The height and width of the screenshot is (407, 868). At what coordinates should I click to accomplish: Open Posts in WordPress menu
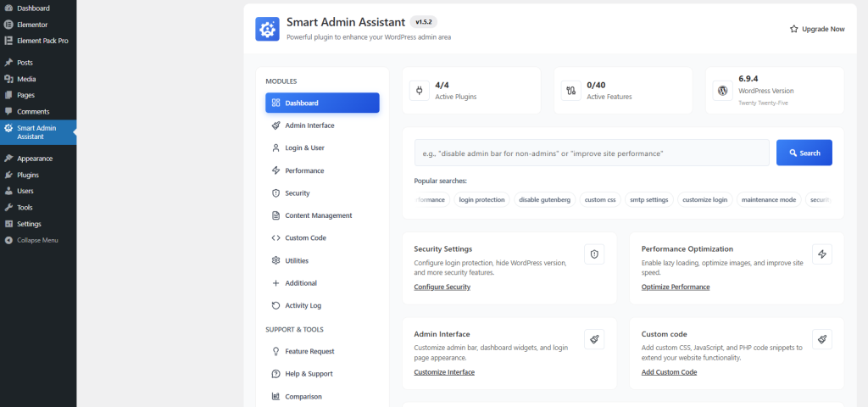(x=38, y=63)
